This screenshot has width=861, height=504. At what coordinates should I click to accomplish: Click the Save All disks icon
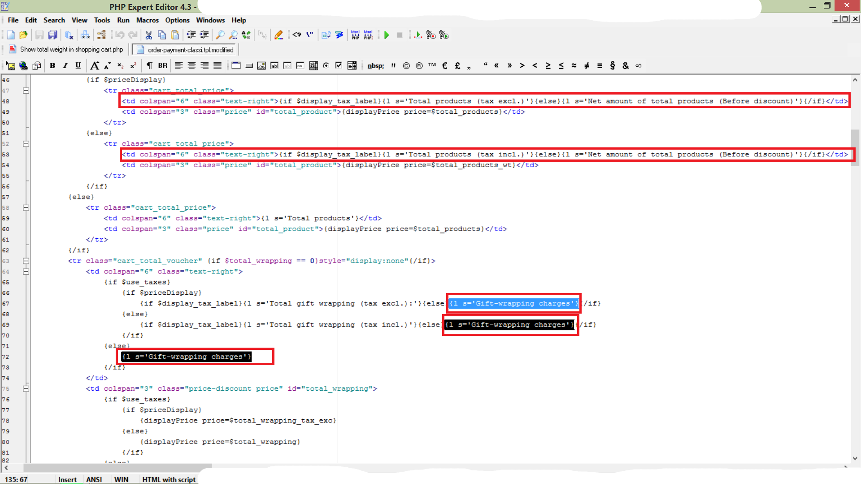pyautogui.click(x=52, y=35)
